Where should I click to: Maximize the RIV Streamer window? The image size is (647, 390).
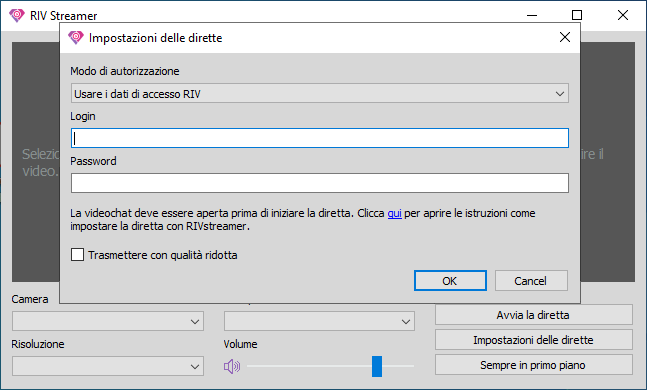point(577,15)
